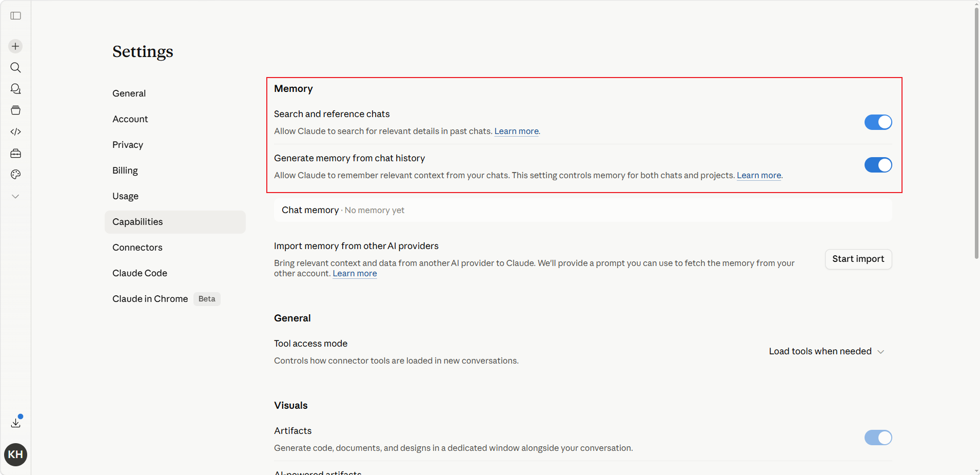Open the KH profile avatar menu
The height and width of the screenshot is (475, 980).
pos(15,454)
